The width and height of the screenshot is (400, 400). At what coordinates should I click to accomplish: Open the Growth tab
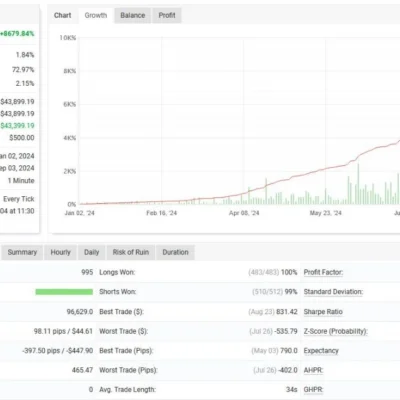96,15
